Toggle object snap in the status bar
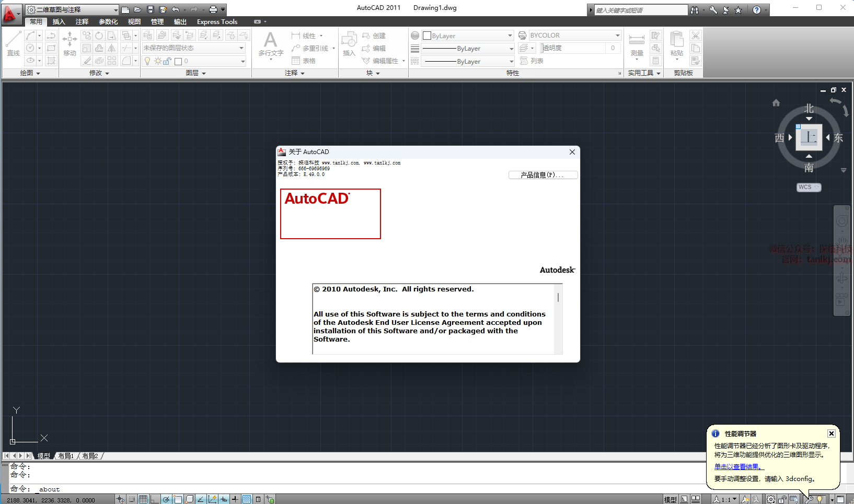 click(x=177, y=499)
